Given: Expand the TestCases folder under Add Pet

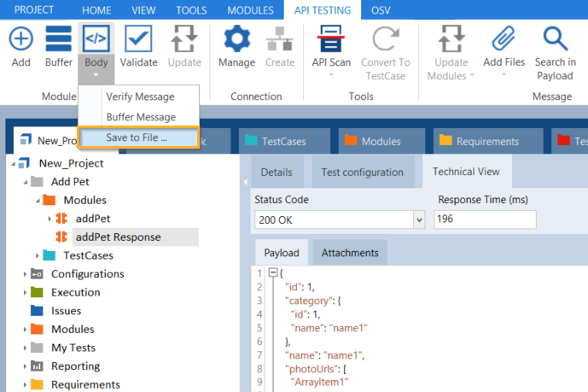Looking at the screenshot, I should click(x=37, y=255).
